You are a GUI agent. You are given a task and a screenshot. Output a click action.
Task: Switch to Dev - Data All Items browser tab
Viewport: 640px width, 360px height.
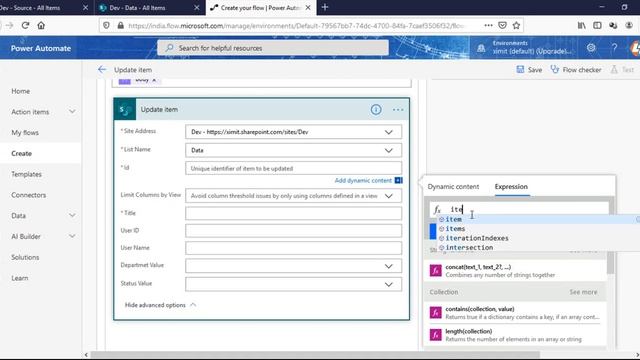tap(149, 7)
